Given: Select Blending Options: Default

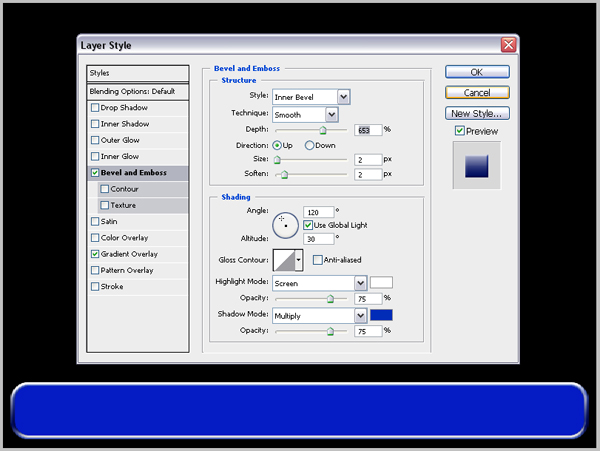Looking at the screenshot, I should (x=138, y=91).
